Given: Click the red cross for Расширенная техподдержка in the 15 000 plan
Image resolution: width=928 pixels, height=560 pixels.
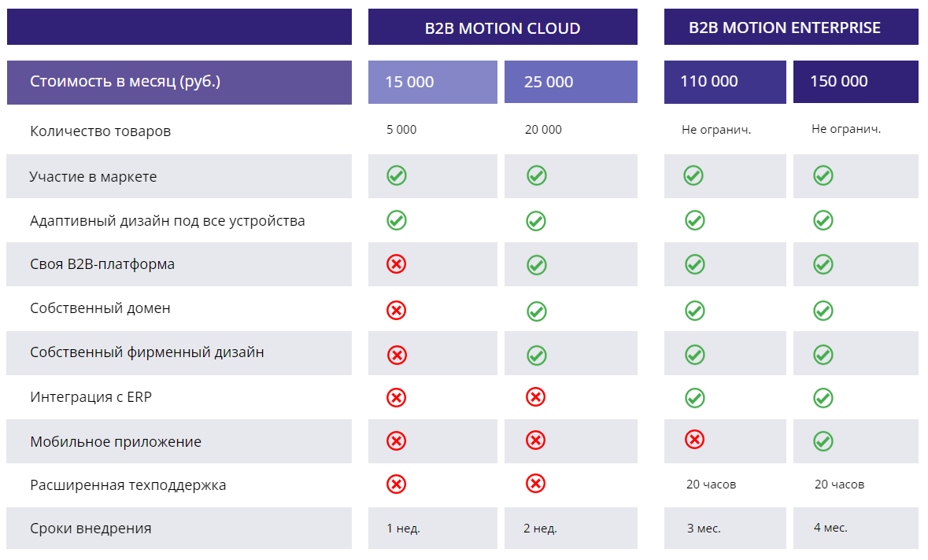Looking at the screenshot, I should click(x=397, y=484).
